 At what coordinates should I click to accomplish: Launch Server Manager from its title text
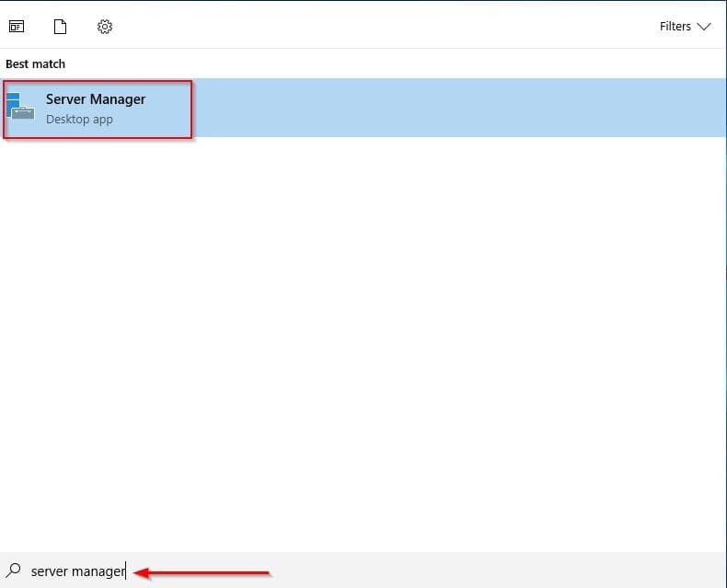point(96,99)
